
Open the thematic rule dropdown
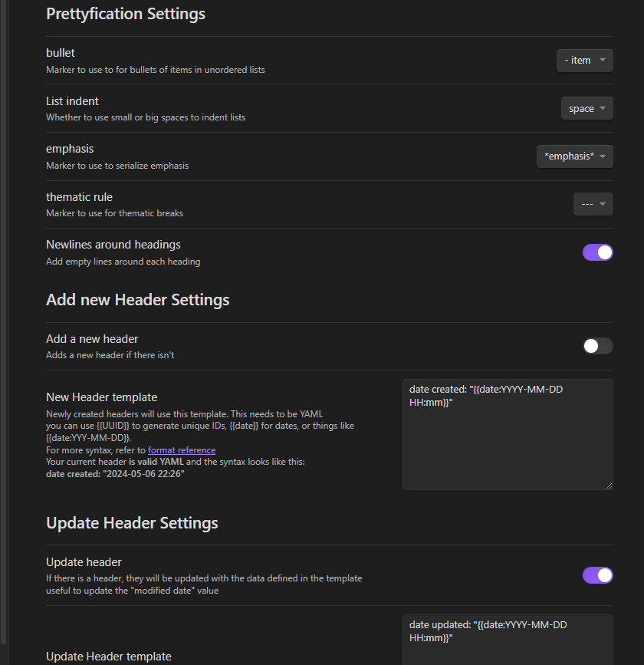pyautogui.click(x=593, y=204)
